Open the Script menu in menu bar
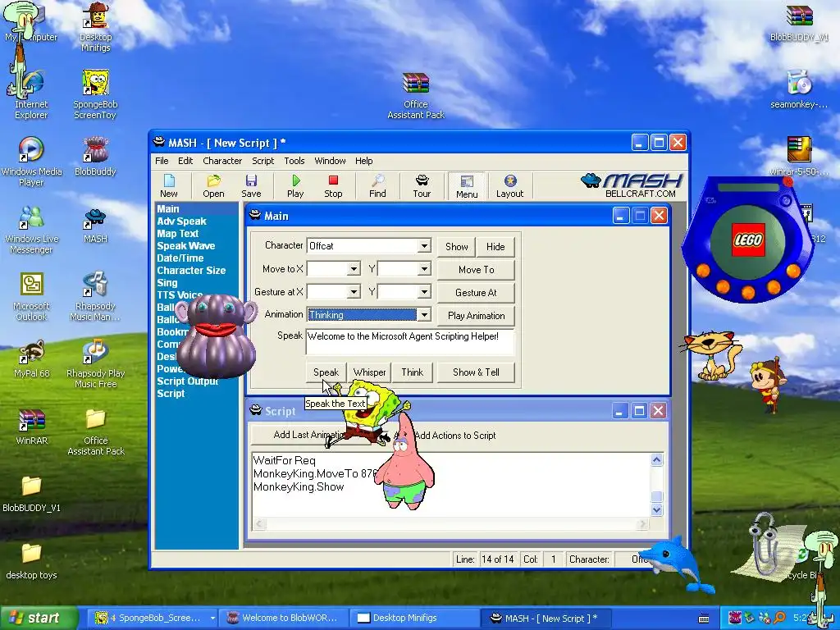The image size is (840, 630). pos(263,161)
